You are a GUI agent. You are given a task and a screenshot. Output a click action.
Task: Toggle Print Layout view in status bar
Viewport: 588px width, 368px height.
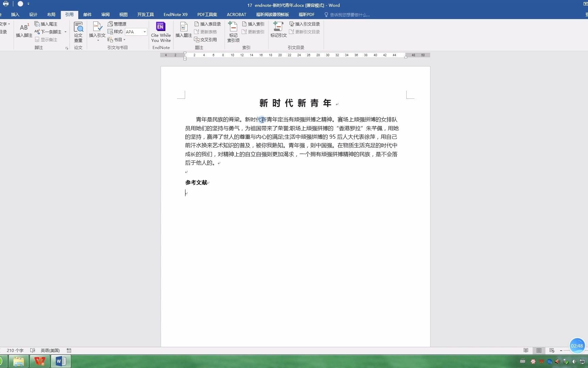(539, 350)
